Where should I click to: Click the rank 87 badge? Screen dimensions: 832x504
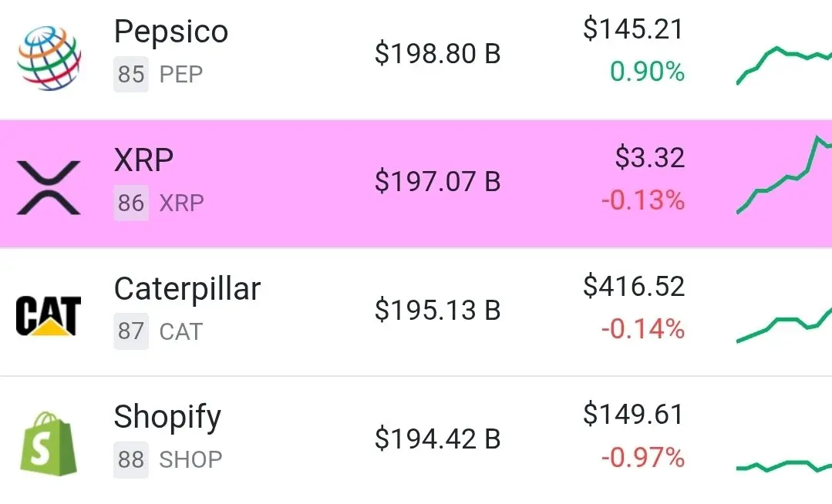[131, 331]
